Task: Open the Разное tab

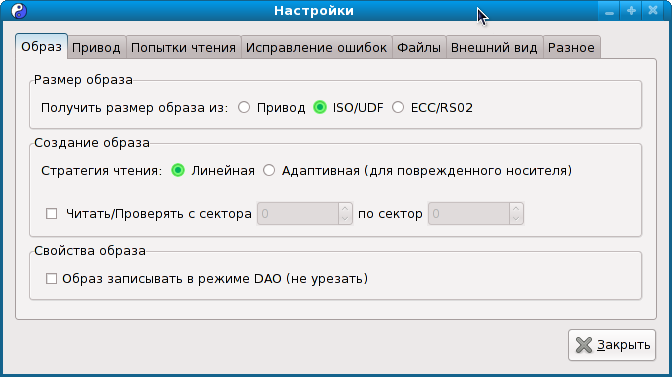Action: coord(571,47)
